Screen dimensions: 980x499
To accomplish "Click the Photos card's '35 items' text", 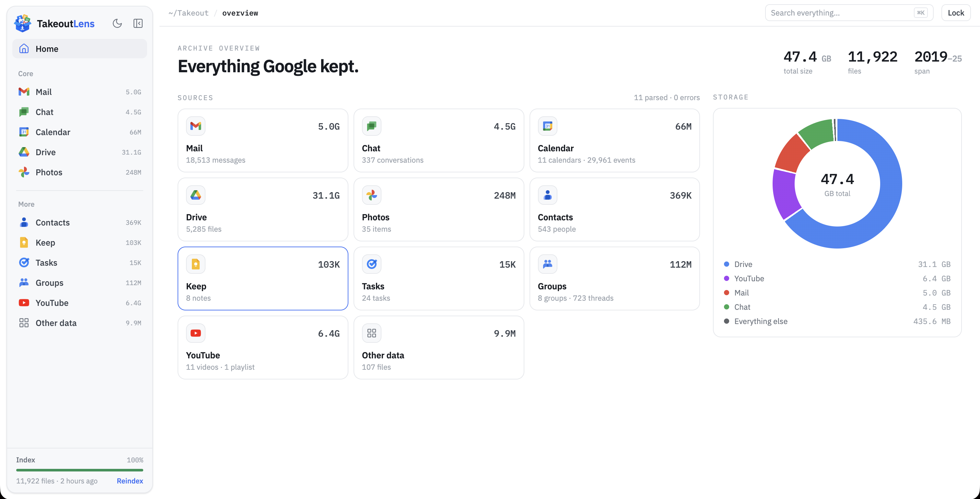I will click(x=377, y=229).
